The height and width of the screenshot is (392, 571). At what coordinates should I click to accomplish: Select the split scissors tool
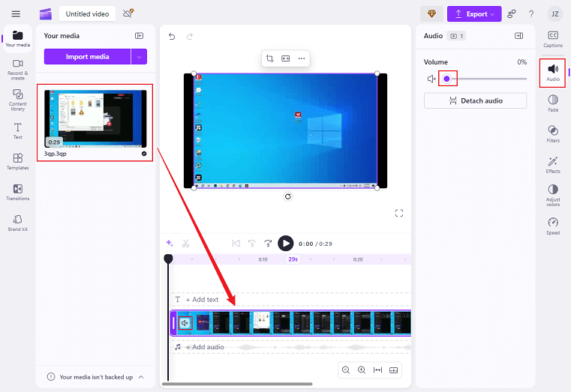[x=186, y=244]
